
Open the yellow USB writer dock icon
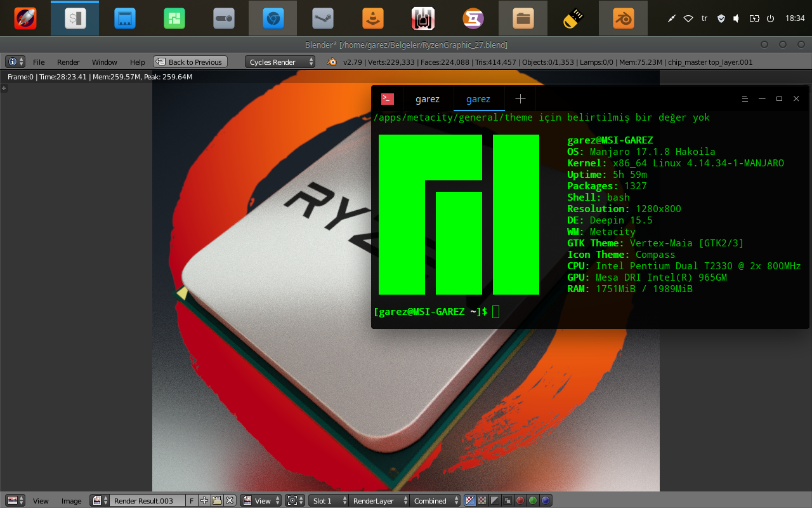pyautogui.click(x=573, y=18)
